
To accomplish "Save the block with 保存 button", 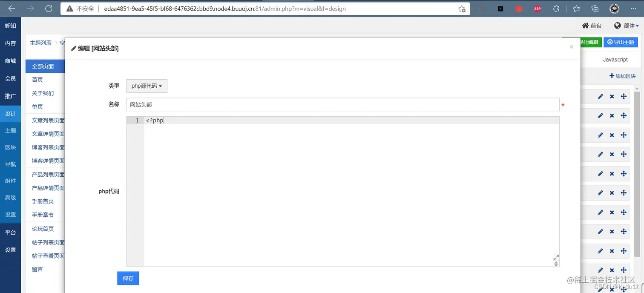I will (x=128, y=278).
